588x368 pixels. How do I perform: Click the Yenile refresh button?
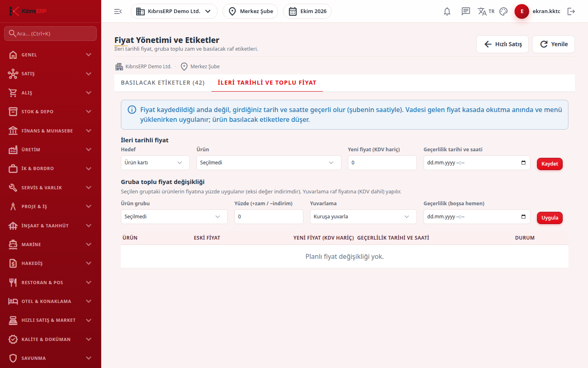(x=553, y=44)
